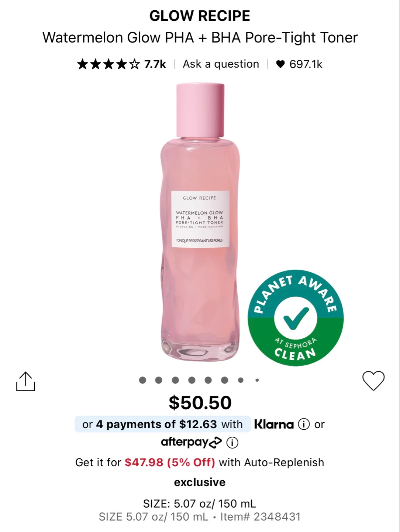
Task: Select the first image carousel dot
Action: click(x=142, y=380)
